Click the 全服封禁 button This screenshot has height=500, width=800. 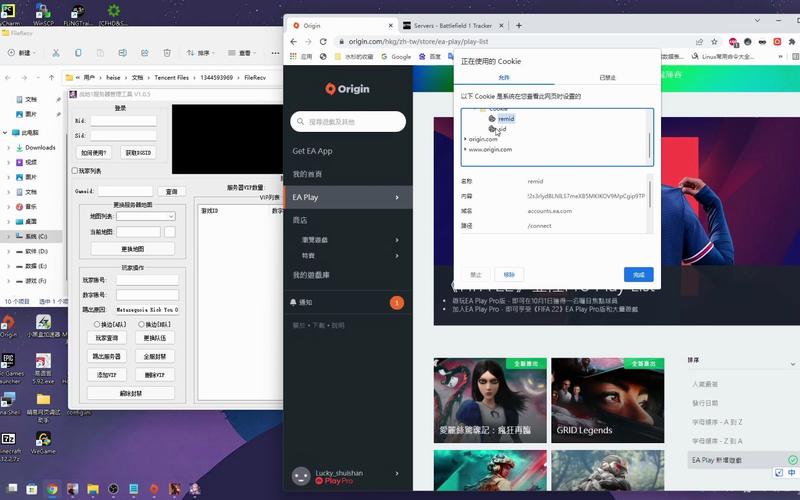[x=155, y=356]
